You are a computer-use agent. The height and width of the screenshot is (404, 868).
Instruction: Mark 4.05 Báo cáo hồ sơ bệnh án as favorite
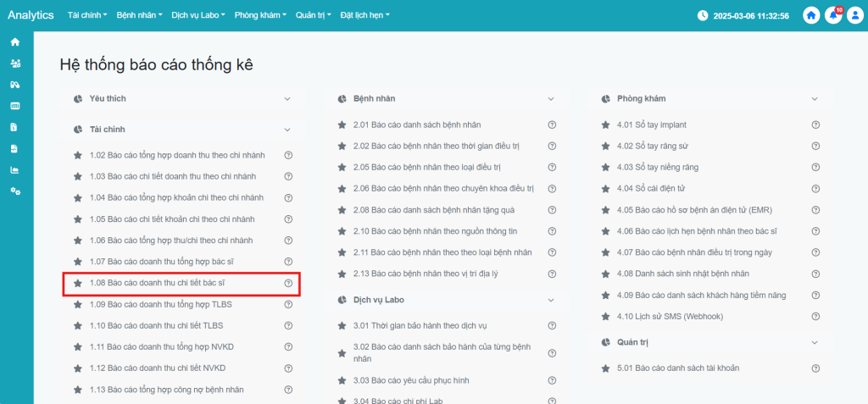point(605,210)
